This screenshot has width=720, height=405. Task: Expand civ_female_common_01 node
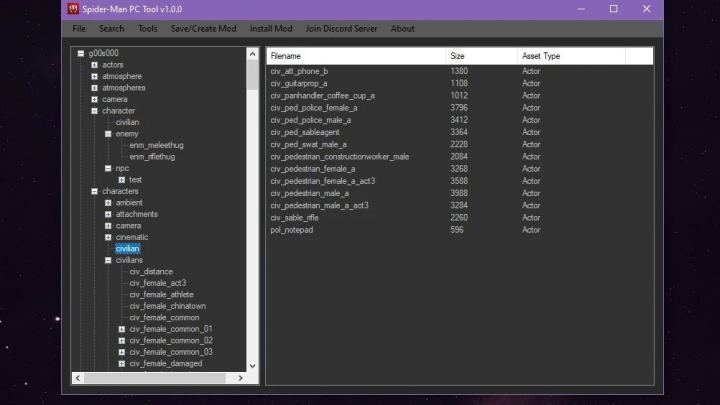click(122, 329)
